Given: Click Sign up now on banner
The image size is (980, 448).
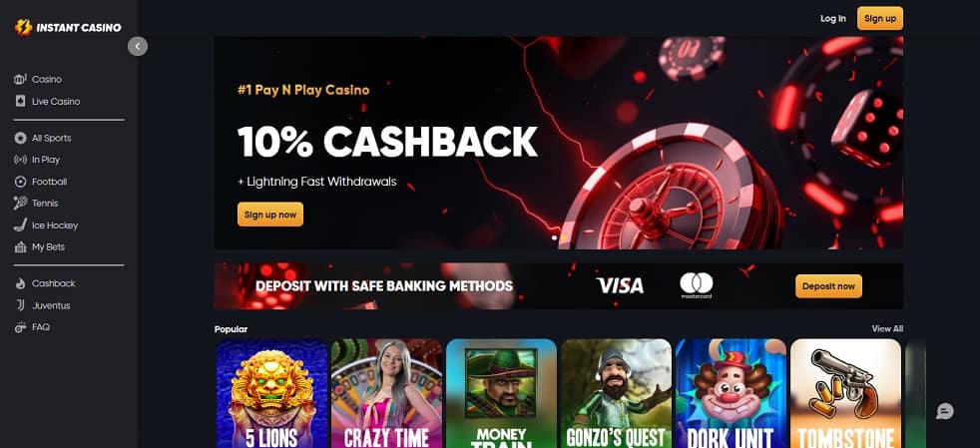Looking at the screenshot, I should (x=270, y=215).
